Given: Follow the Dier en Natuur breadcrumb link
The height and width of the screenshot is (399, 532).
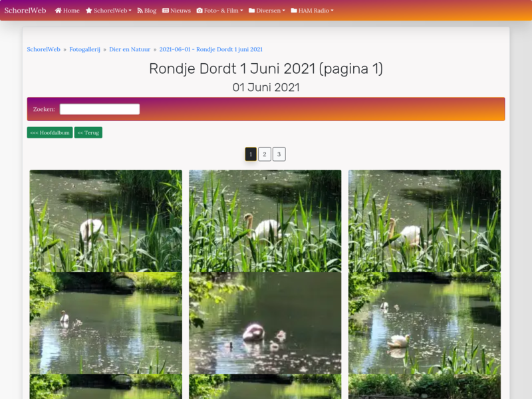Looking at the screenshot, I should pos(130,49).
